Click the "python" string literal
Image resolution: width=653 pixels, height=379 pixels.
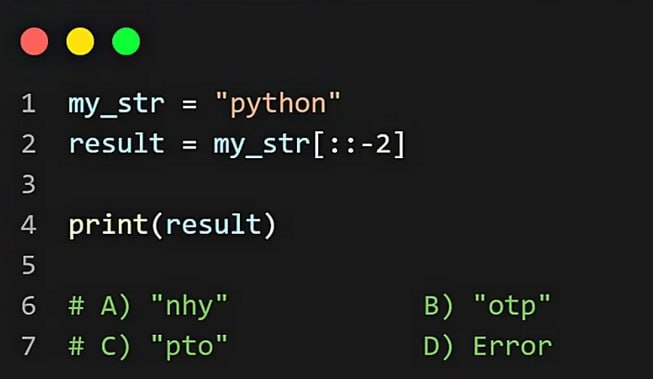[x=278, y=103]
